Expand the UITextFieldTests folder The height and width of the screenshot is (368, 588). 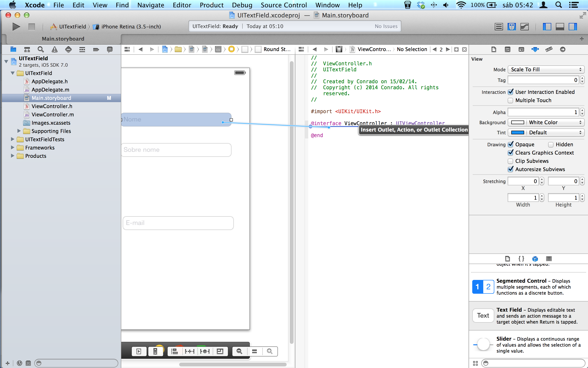(13, 139)
